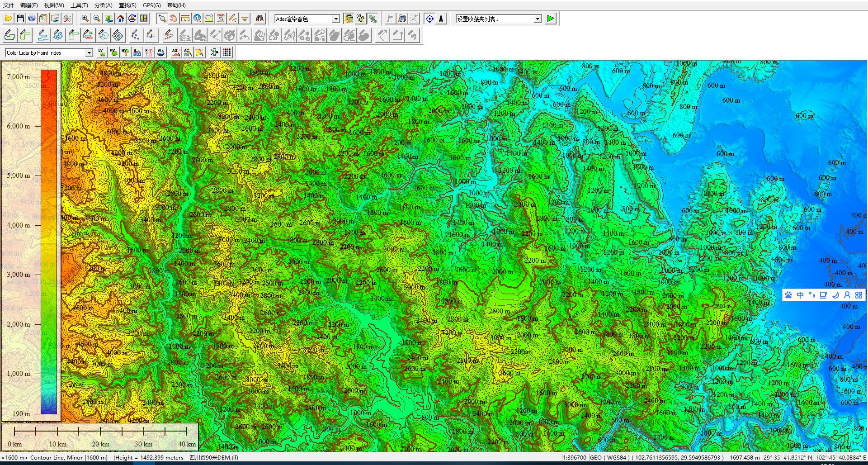Open the 3D view icon

coord(361,19)
